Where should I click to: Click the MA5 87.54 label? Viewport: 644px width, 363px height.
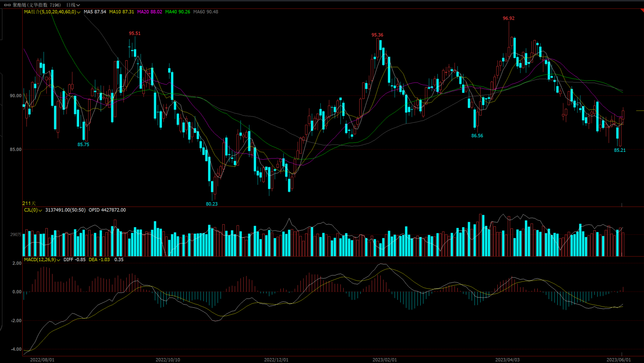click(95, 12)
